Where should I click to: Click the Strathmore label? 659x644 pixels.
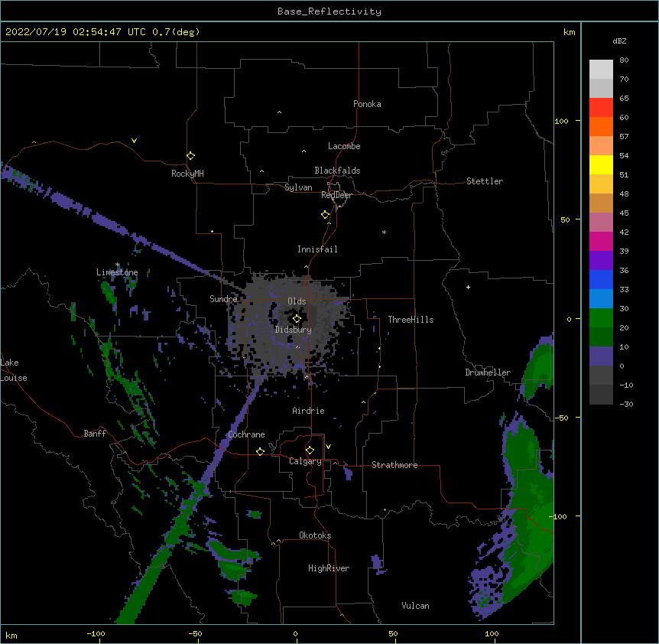click(394, 465)
